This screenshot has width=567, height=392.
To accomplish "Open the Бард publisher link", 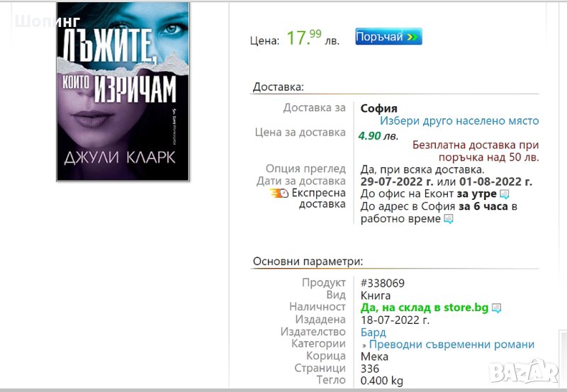I will (x=374, y=332).
